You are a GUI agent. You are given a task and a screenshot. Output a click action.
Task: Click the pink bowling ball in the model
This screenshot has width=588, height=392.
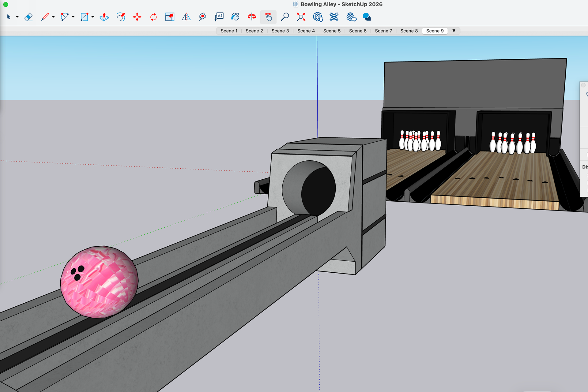pos(99,282)
